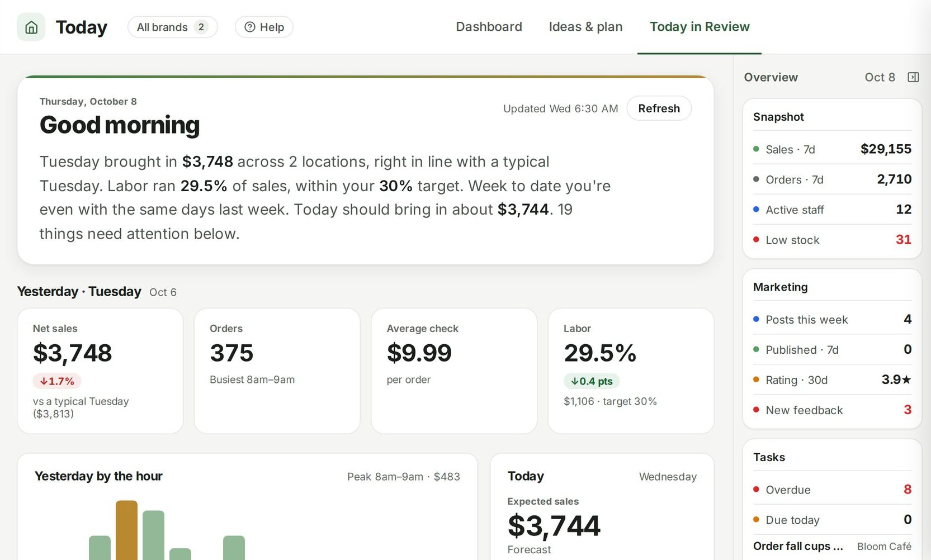Collapse the Overview side panel icon

click(913, 77)
